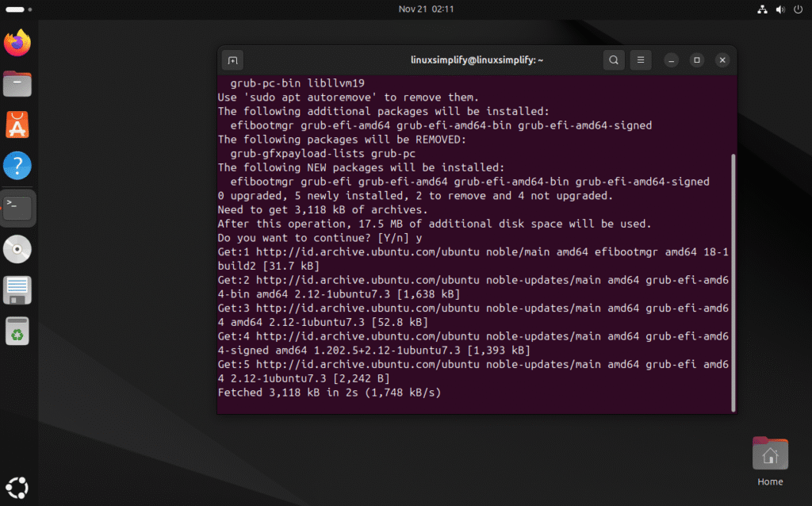
Task: Open the App Center dock icon
Action: (x=17, y=125)
